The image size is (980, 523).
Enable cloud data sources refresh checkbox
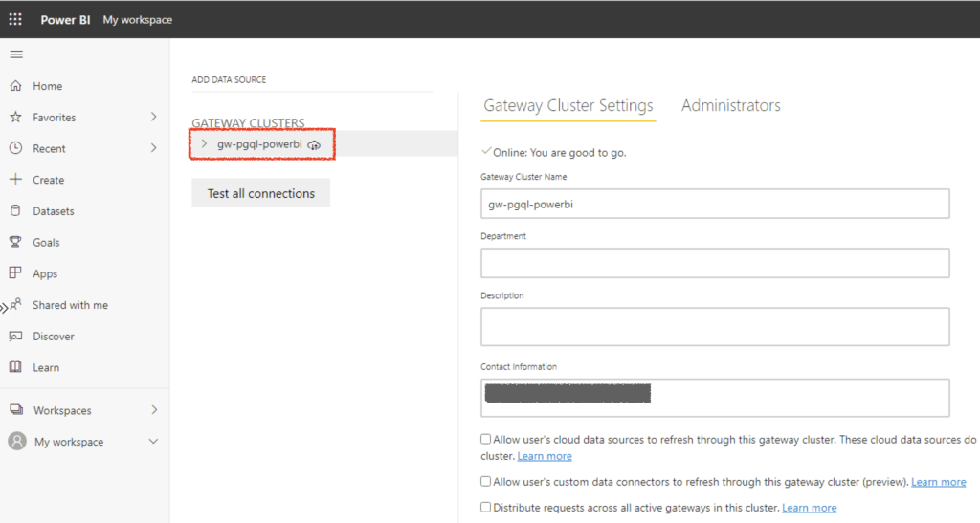(486, 440)
